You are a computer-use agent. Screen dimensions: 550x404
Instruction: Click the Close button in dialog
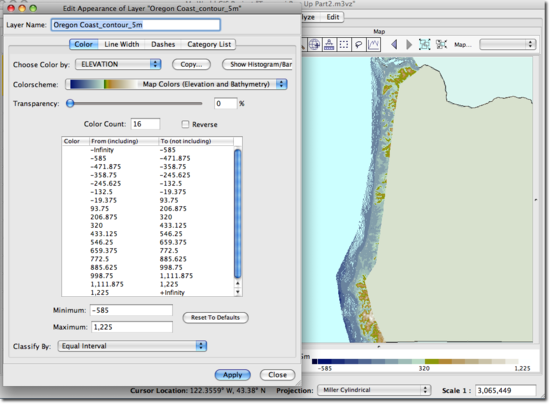[x=277, y=375]
